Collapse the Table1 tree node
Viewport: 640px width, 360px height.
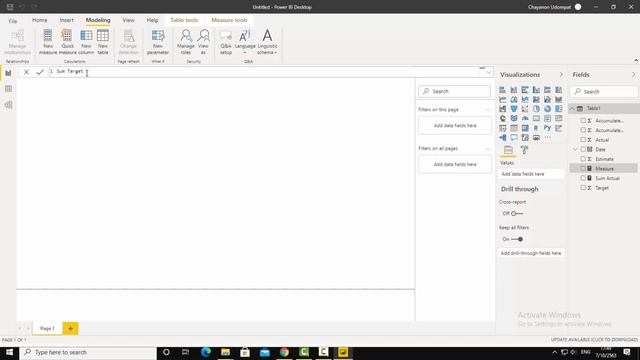pyautogui.click(x=572, y=109)
